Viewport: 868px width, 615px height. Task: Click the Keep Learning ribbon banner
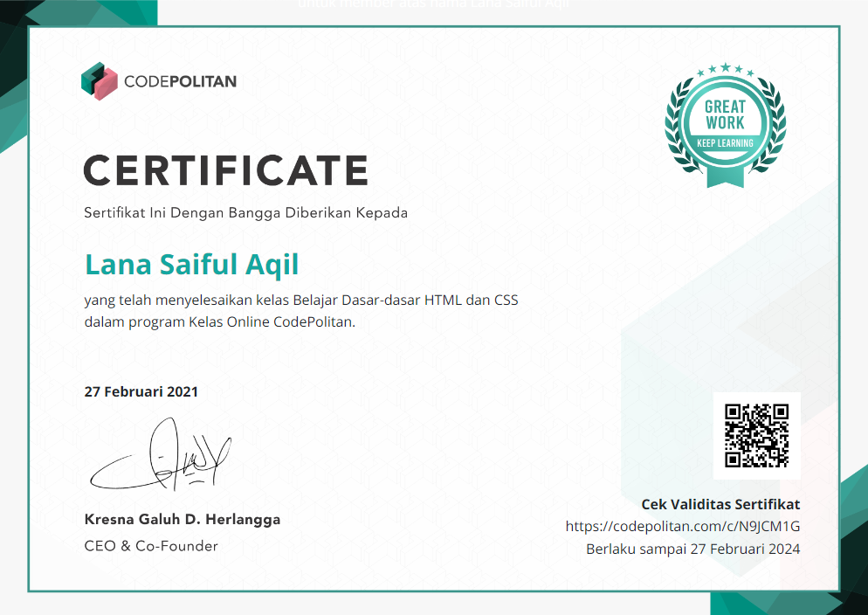pyautogui.click(x=725, y=143)
